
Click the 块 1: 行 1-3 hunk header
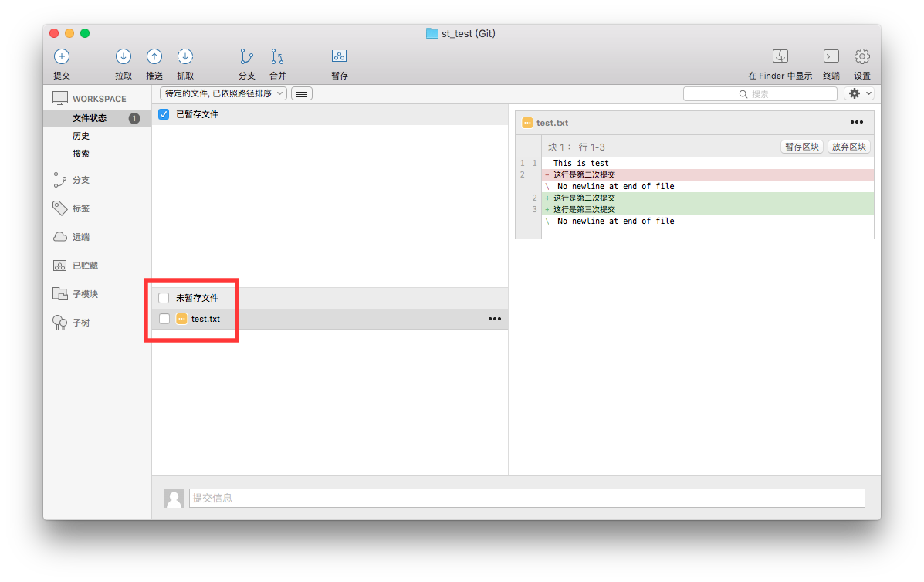tap(577, 147)
